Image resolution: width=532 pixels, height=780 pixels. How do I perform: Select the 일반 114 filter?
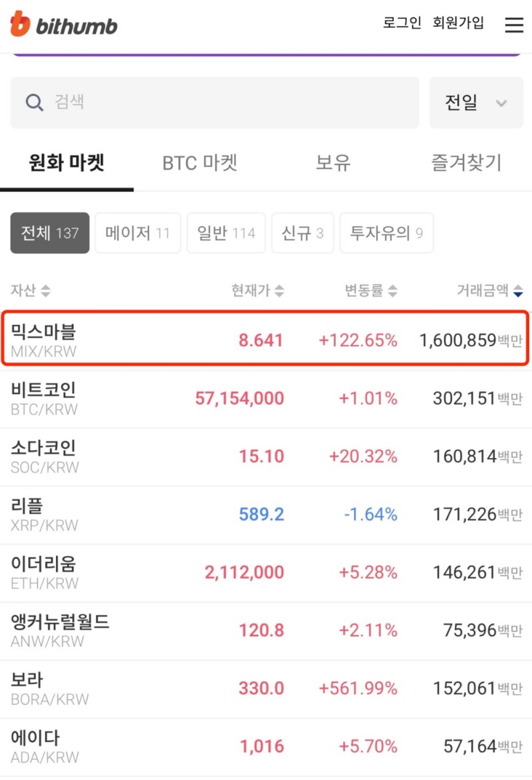pos(226,233)
